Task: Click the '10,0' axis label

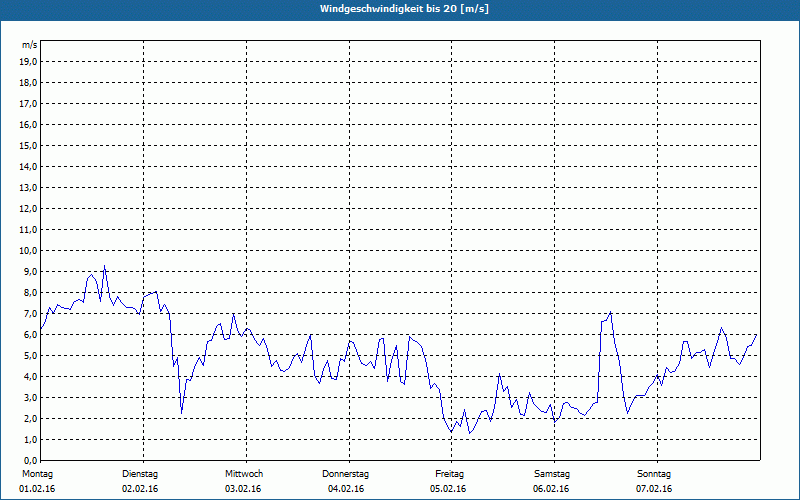Action: point(29,251)
